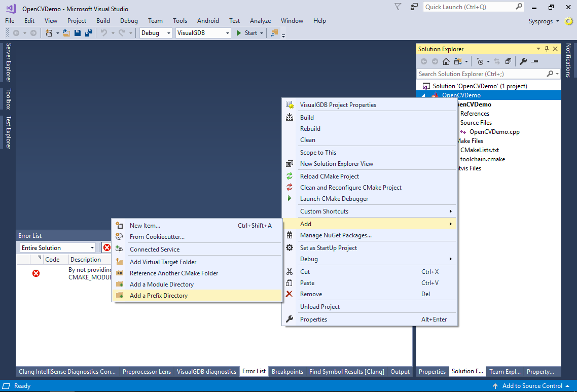Open the Analyze menu
The width and height of the screenshot is (577, 392).
260,21
